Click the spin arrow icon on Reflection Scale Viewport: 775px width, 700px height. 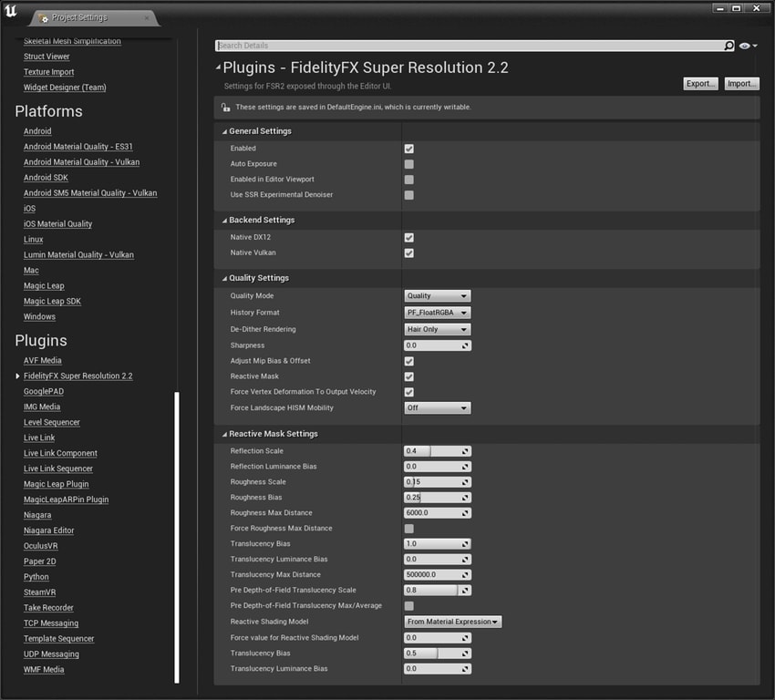coord(466,451)
